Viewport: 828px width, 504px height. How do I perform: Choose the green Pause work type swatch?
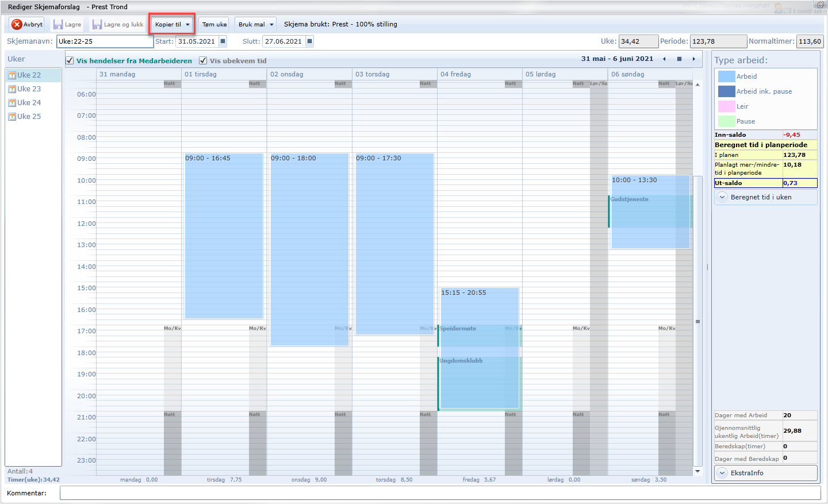[727, 121]
